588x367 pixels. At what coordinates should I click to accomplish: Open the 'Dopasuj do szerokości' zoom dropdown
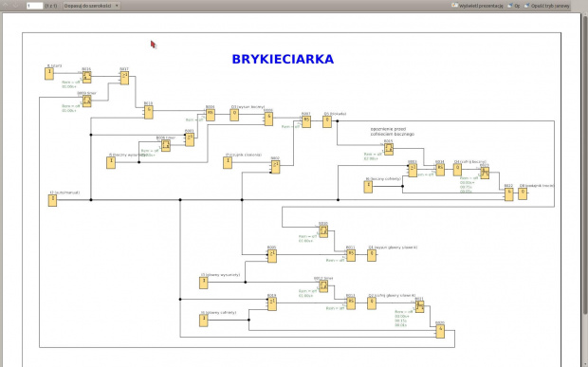point(91,6)
